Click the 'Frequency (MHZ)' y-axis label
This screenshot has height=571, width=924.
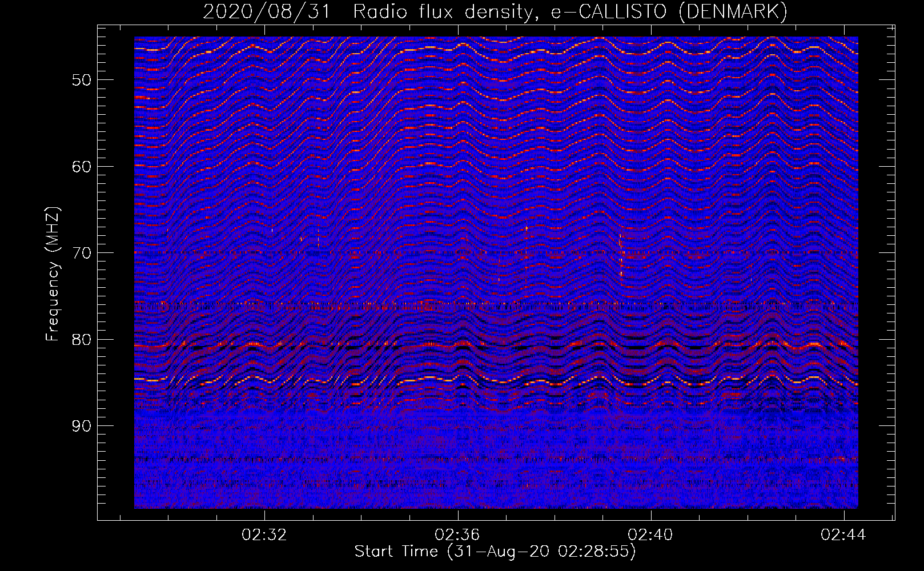53,274
